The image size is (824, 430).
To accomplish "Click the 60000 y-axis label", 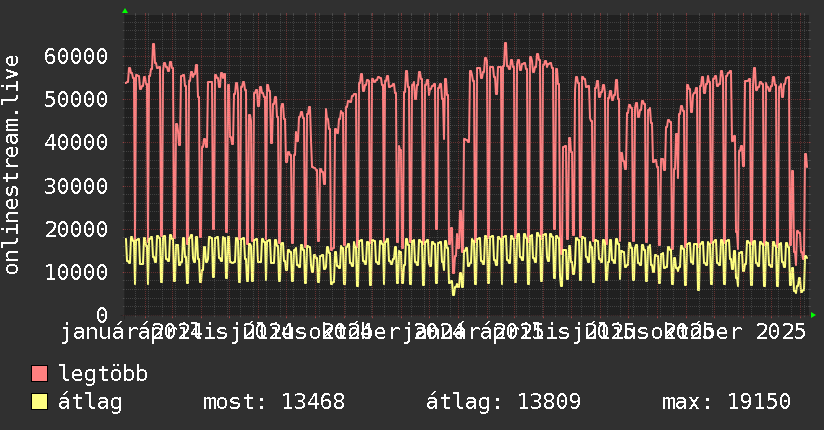I will (x=76, y=56).
